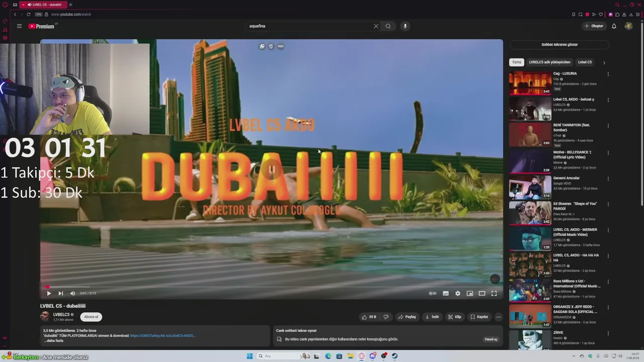Skip to the next video

click(x=60, y=293)
